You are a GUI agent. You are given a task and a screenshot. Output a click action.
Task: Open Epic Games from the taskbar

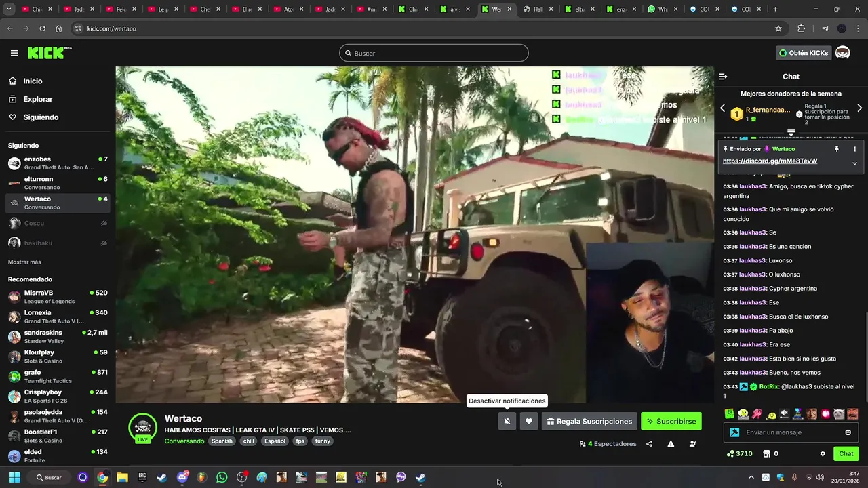[142, 477]
